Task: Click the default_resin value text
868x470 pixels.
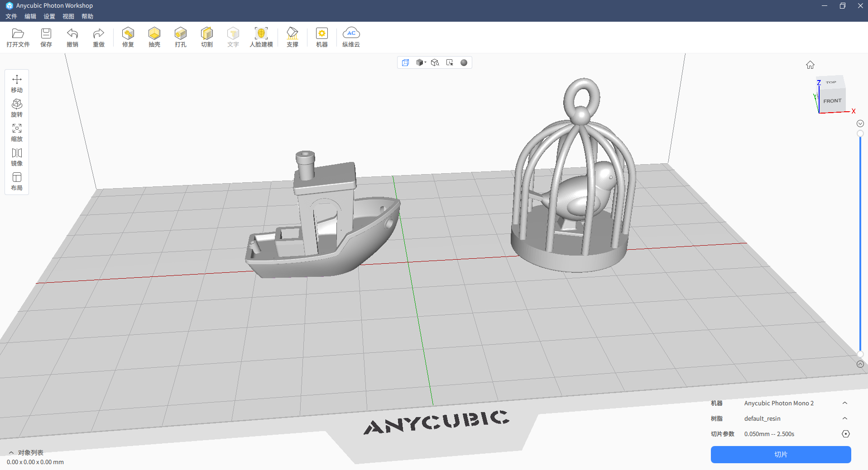Action: [x=762, y=418]
